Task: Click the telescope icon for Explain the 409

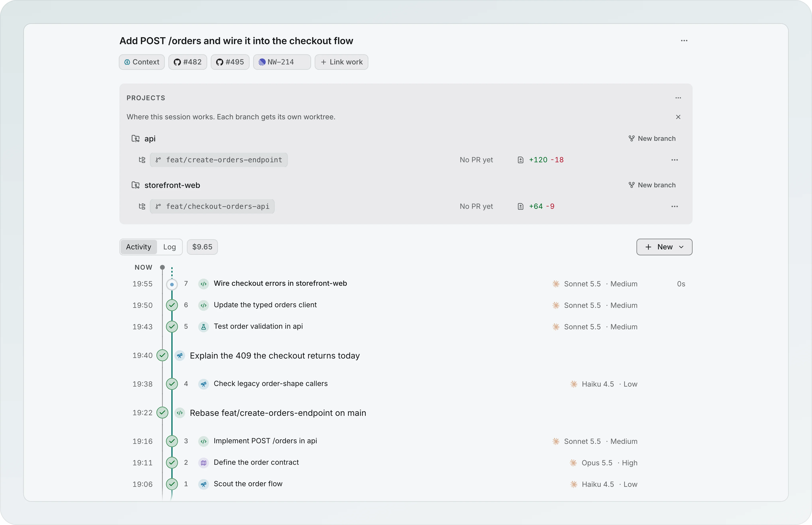Action: coord(180,356)
